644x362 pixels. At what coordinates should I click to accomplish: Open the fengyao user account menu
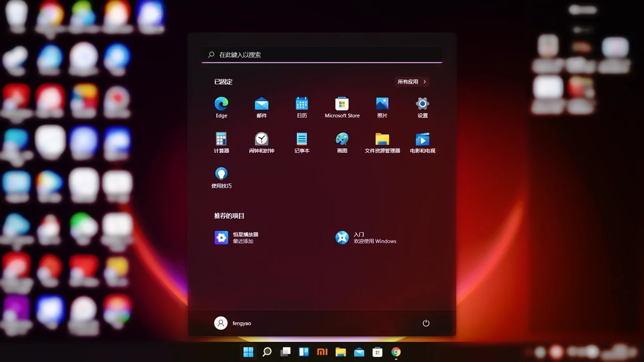(x=232, y=323)
